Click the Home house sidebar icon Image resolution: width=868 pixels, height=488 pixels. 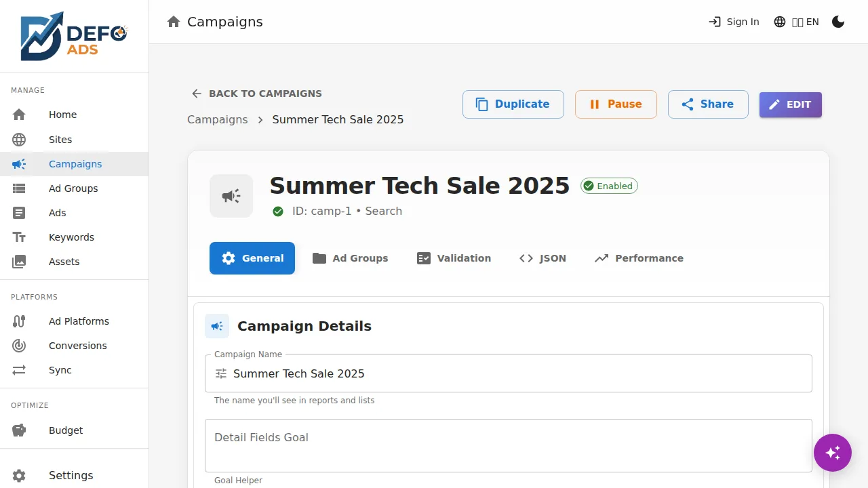coord(19,115)
